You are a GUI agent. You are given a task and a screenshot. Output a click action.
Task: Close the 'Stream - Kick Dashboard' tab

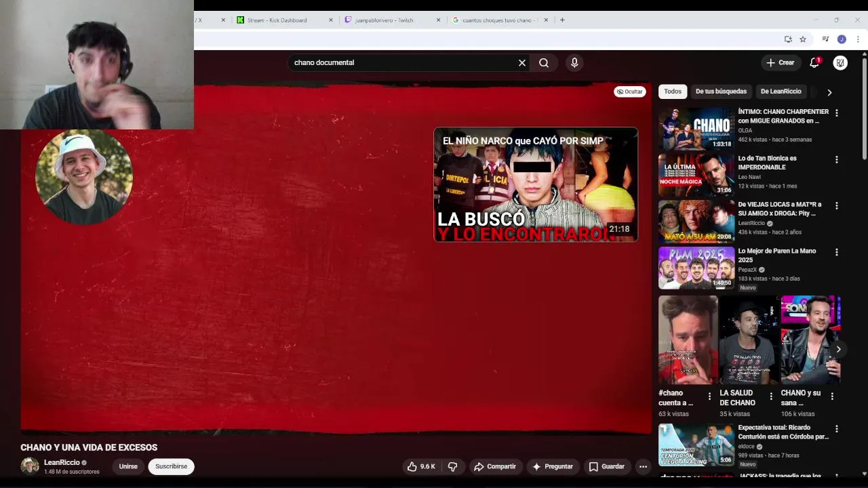(331, 20)
